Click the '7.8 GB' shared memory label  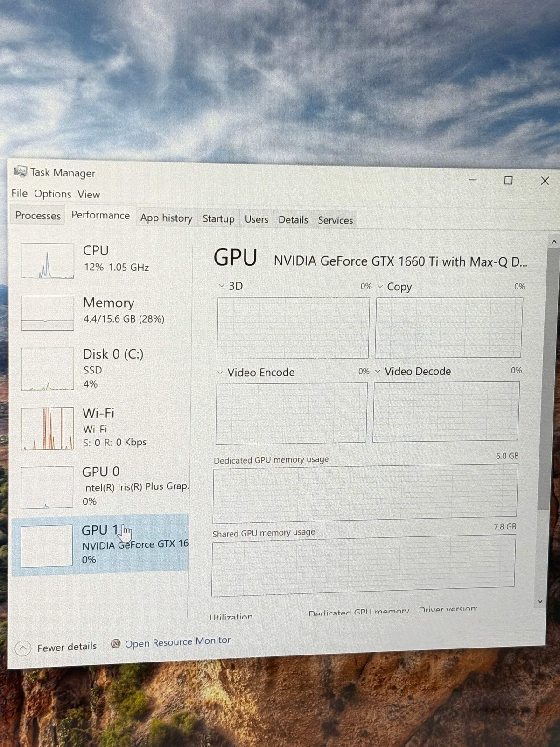click(505, 527)
